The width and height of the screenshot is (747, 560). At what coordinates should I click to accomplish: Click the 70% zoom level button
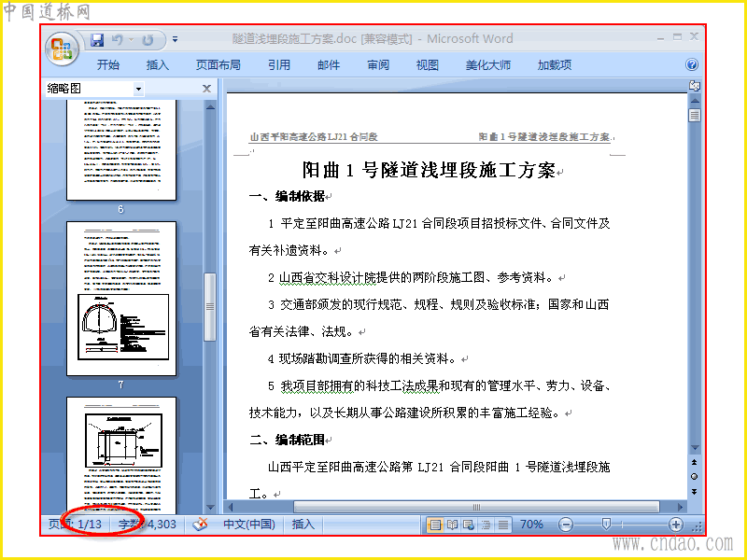tap(531, 525)
